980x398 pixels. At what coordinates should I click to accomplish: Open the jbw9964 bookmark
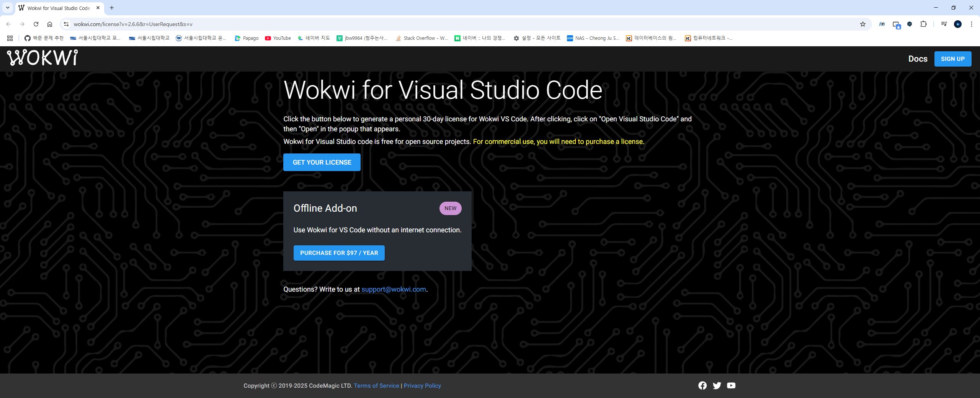(362, 38)
